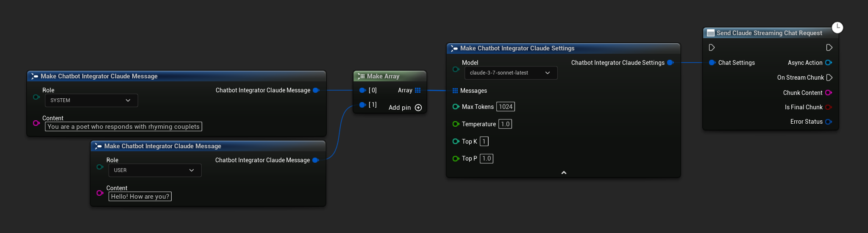
Task: Open the USER role dropdown
Action: [155, 170]
